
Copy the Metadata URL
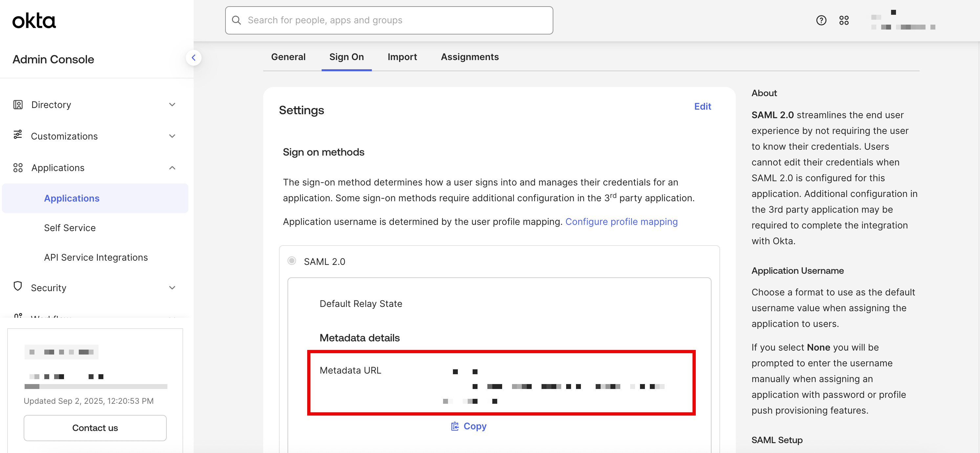(x=469, y=426)
